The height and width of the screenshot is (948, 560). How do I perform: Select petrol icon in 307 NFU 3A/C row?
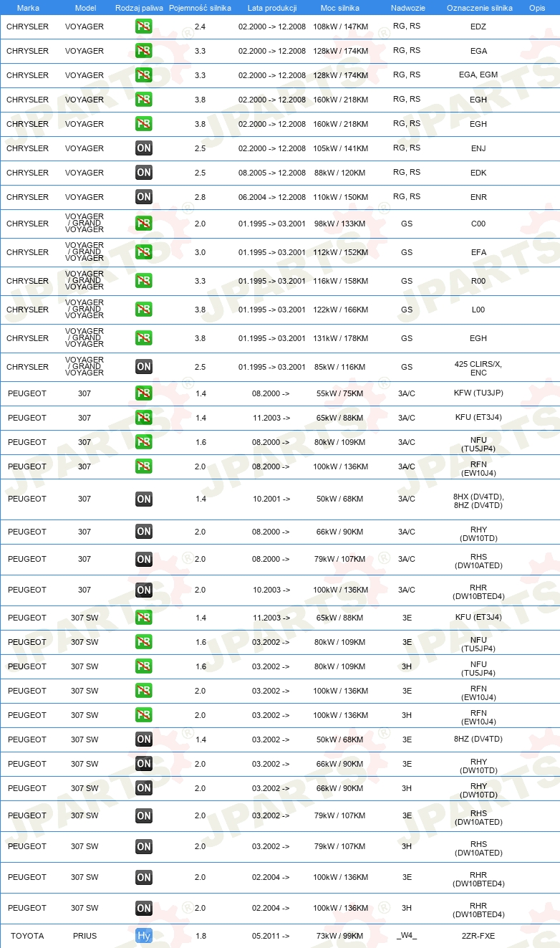click(x=144, y=442)
